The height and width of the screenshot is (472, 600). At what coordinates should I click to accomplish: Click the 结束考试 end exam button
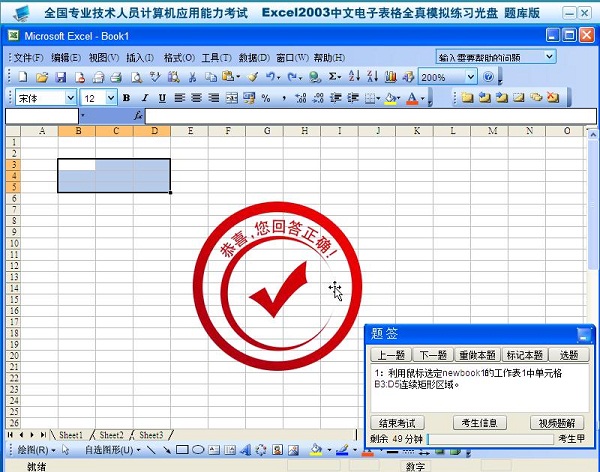(397, 423)
